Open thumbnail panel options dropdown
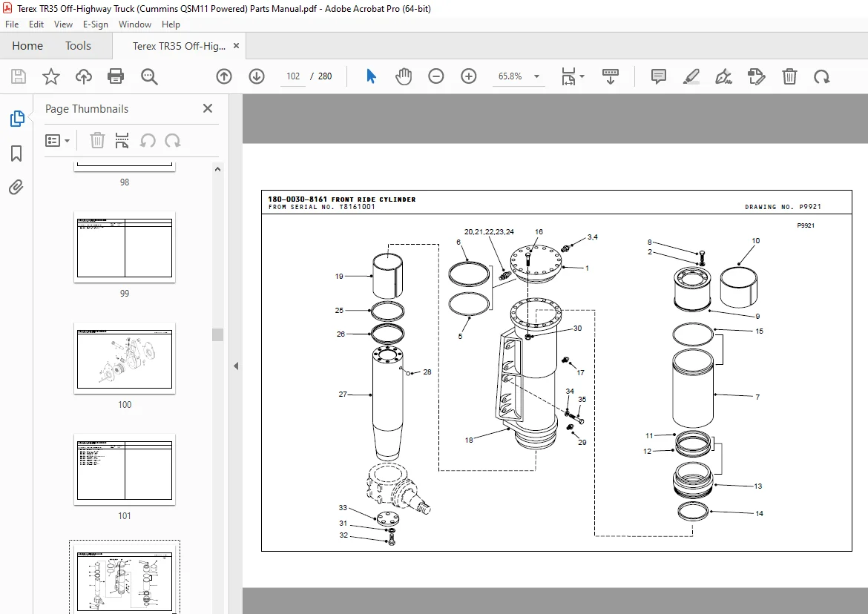The height and width of the screenshot is (614, 868). [58, 140]
